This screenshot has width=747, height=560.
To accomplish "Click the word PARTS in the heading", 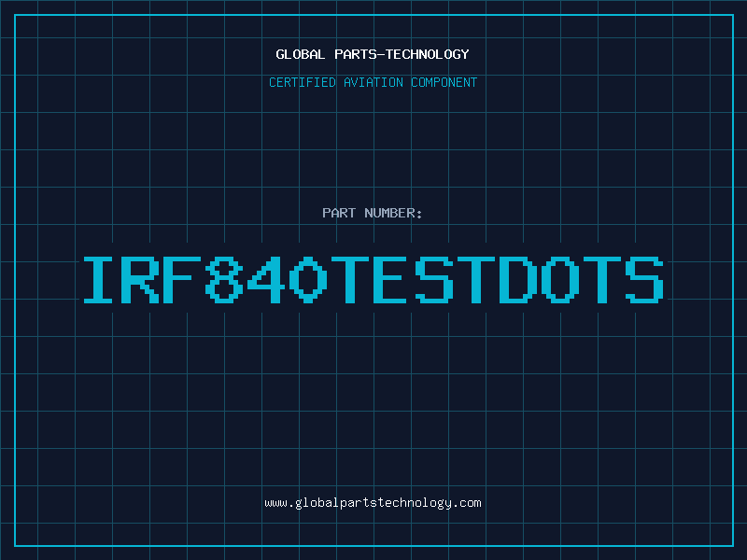I will pos(356,54).
